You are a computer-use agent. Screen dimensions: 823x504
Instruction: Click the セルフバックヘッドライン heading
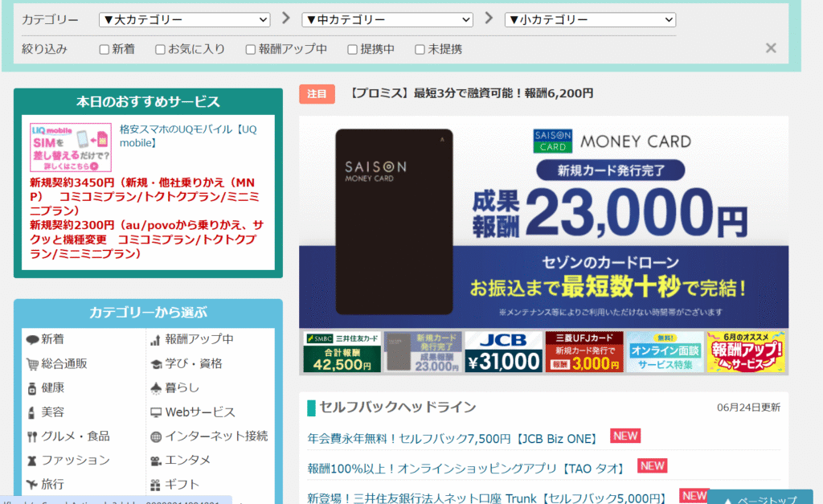coord(398,408)
